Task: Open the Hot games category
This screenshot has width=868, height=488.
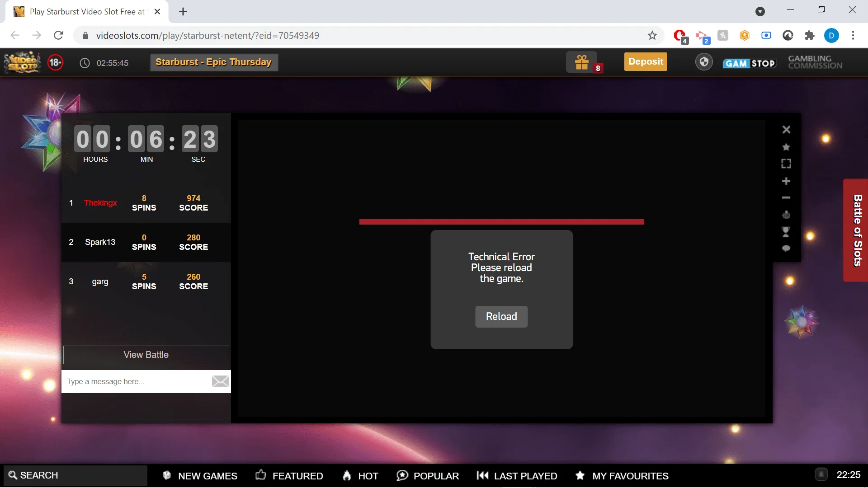Action: tap(360, 476)
